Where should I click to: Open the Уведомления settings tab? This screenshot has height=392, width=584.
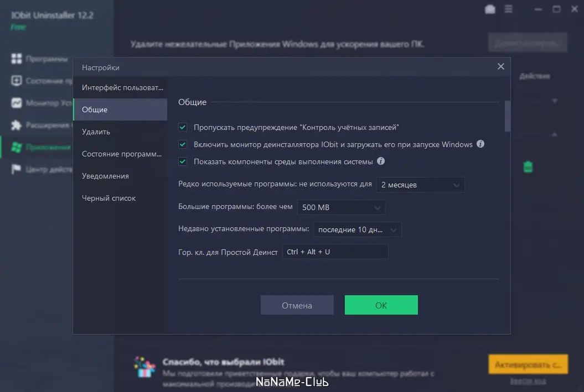(x=120, y=176)
